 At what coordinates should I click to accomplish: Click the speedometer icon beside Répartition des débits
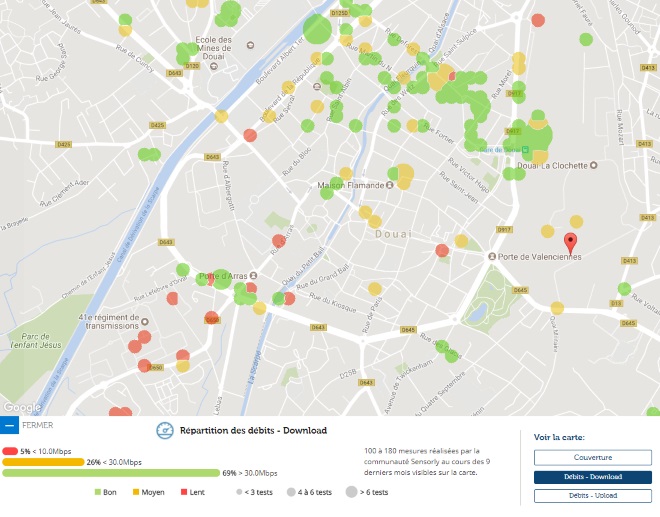165,431
